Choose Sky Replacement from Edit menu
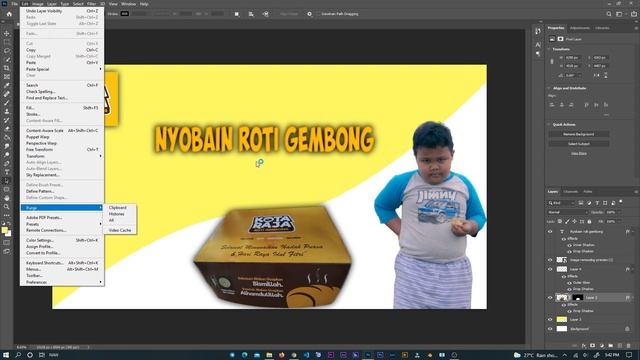Image resolution: width=640 pixels, height=360 pixels. [x=62, y=175]
